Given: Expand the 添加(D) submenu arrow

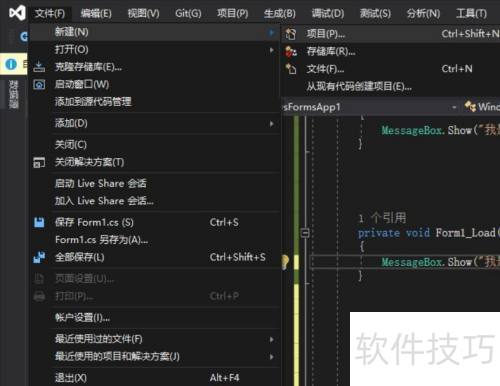Looking at the screenshot, I should 272,124.
